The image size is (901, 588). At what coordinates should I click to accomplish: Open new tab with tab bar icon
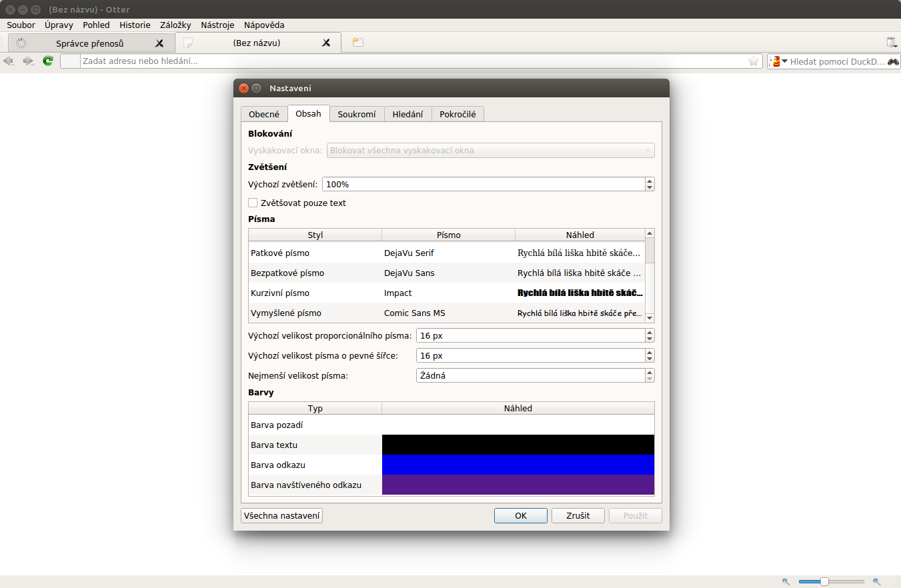point(358,43)
